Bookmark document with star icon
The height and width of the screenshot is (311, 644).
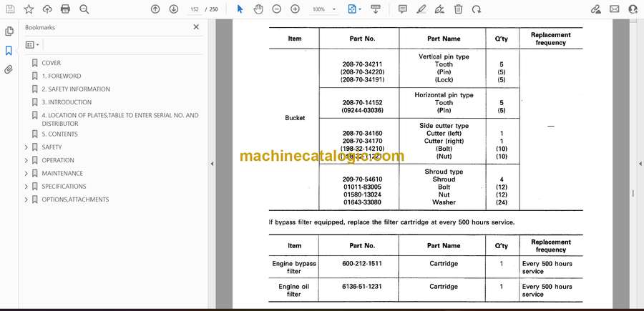coord(29,9)
